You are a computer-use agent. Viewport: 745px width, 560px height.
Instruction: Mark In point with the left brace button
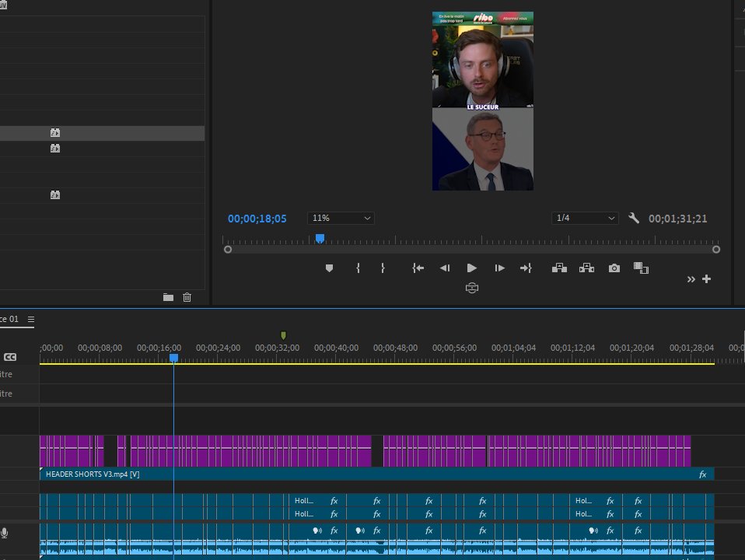358,268
